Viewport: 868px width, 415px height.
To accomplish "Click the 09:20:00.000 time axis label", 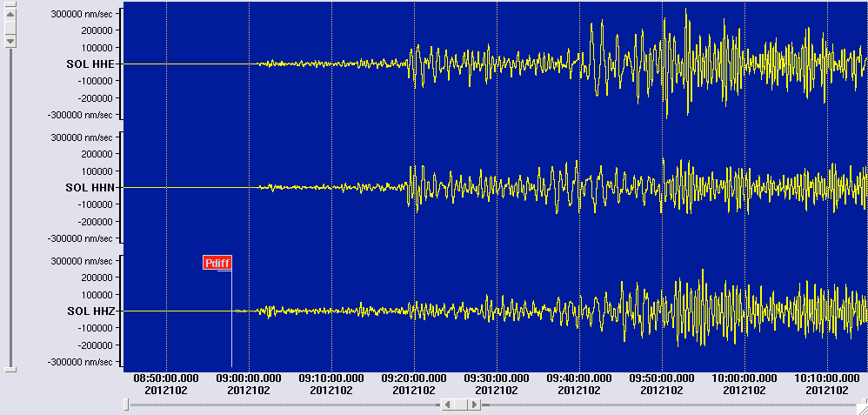I will 414,378.
